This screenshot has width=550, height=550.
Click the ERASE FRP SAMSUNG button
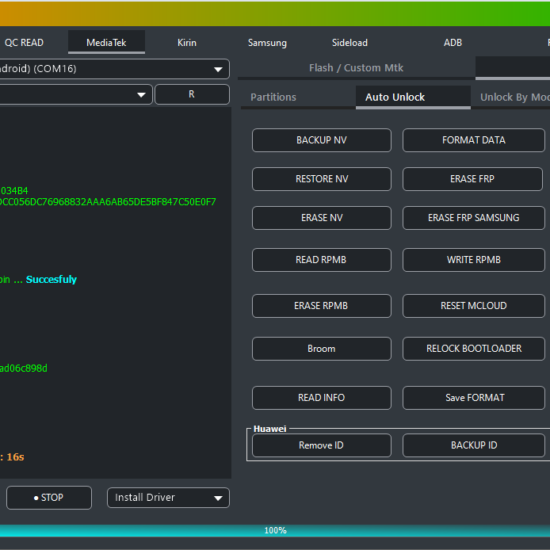pos(474,218)
